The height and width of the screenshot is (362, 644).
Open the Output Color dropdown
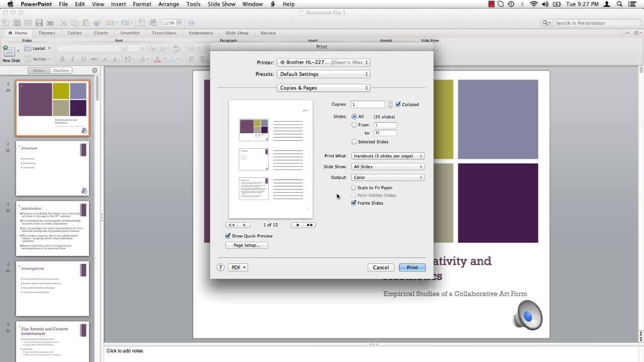pos(387,177)
